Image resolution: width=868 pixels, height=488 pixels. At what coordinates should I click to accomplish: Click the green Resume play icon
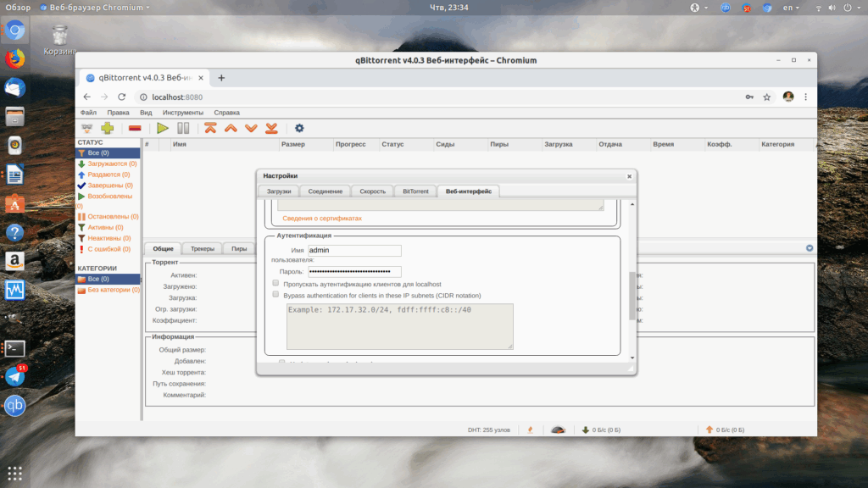[x=162, y=129]
